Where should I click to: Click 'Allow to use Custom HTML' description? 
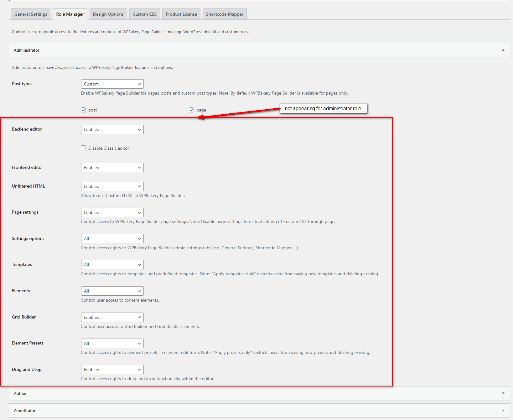coord(133,195)
